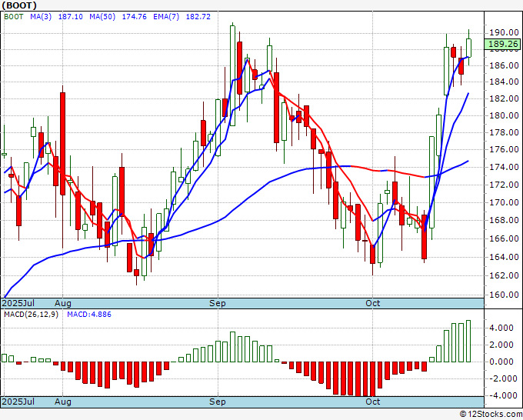
Task: Click Aug on the price chart time axis
Action: click(63, 303)
